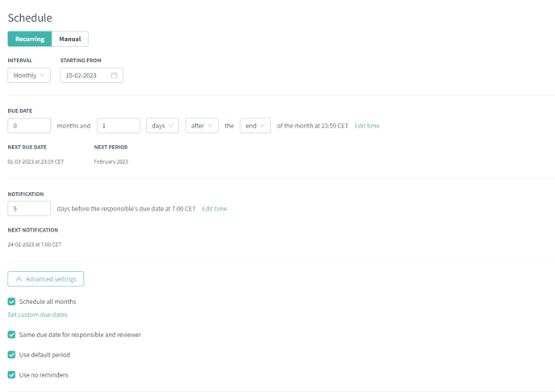Toggle Same due date for responsible and reviewer
555x392 pixels.
[11, 335]
